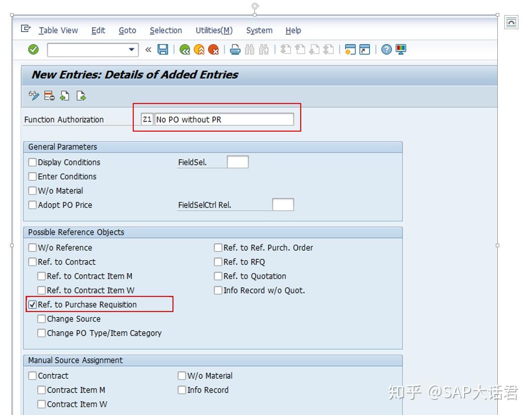Click the yellow Exit icon
The image size is (532, 415).
(199, 50)
